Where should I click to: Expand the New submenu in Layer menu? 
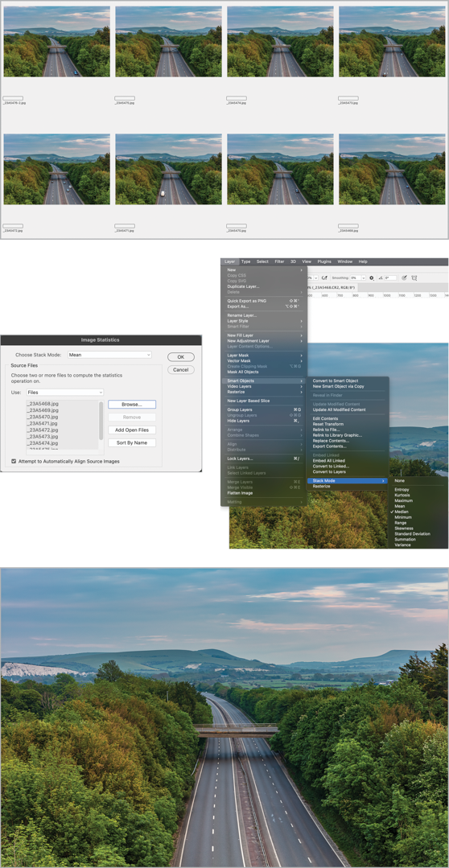(264, 270)
